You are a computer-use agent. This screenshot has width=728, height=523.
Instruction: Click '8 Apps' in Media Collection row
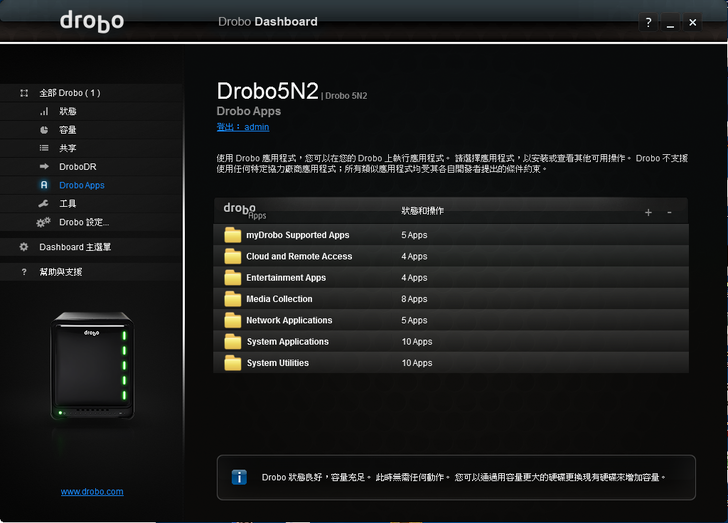(x=414, y=299)
